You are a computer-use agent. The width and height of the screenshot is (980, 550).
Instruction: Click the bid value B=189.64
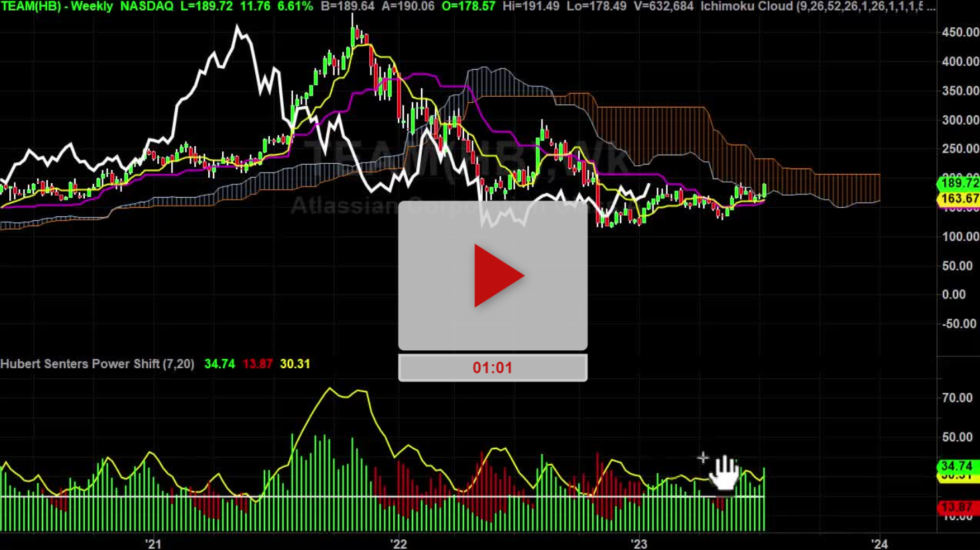347,7
